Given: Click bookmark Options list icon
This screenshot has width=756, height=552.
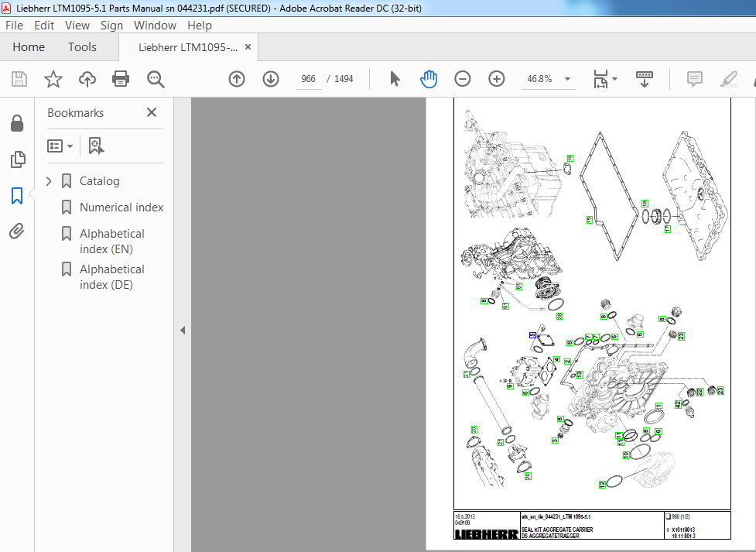Looking at the screenshot, I should tap(55, 146).
